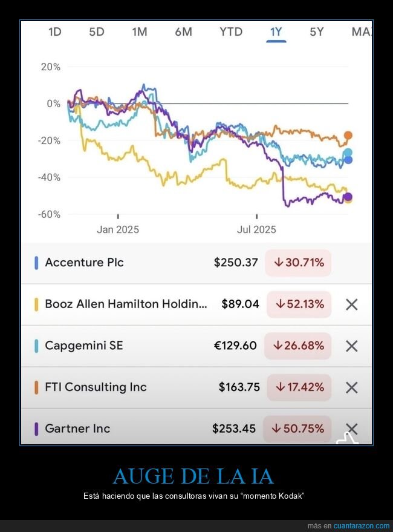Click the purple Gartner chart endpoint dot
This screenshot has height=532, width=393.
point(348,197)
